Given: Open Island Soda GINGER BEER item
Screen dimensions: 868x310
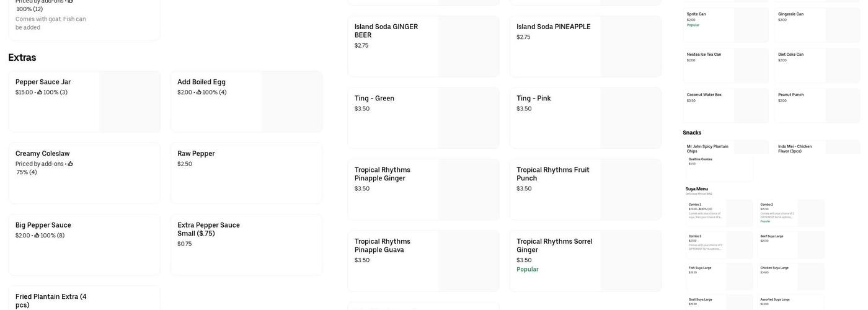Looking at the screenshot, I should tap(423, 46).
